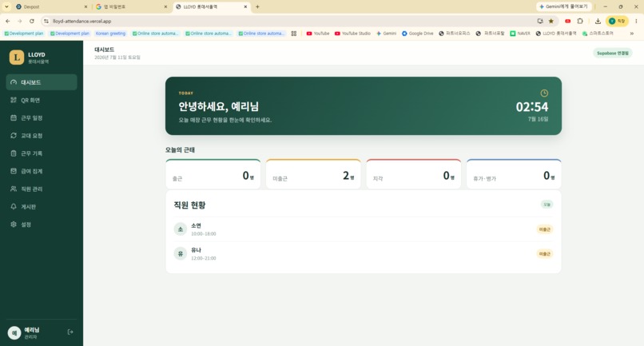Click the 소 avatar circle
The width and height of the screenshot is (644, 346).
point(181,229)
